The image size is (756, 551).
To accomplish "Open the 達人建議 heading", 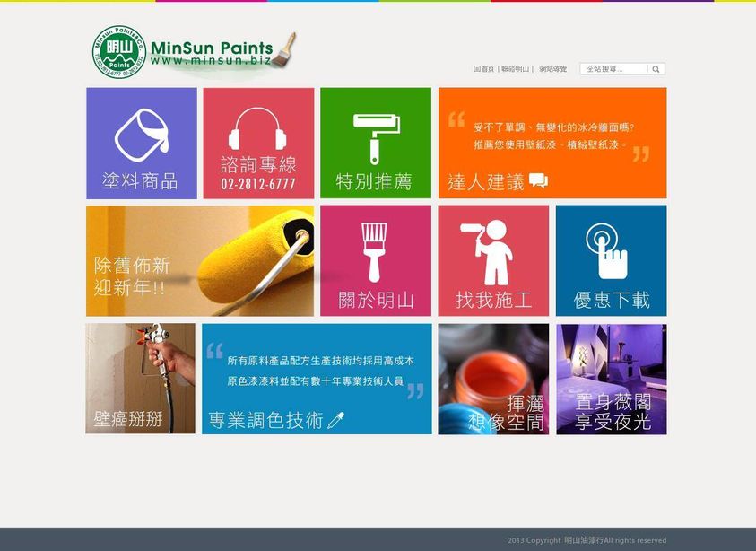I will pos(486,182).
